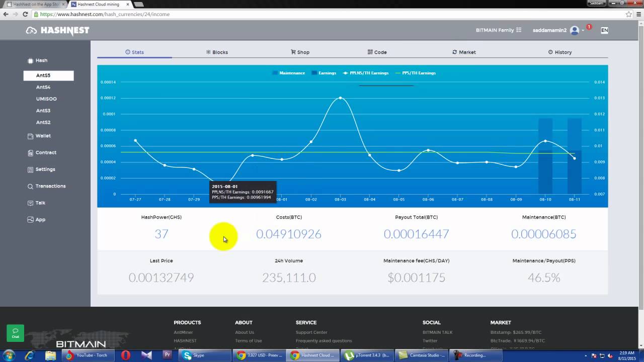Viewport: 644px width, 362px height.
Task: Toggle the PPLNS/TH Earnings legend series
Action: pos(365,73)
